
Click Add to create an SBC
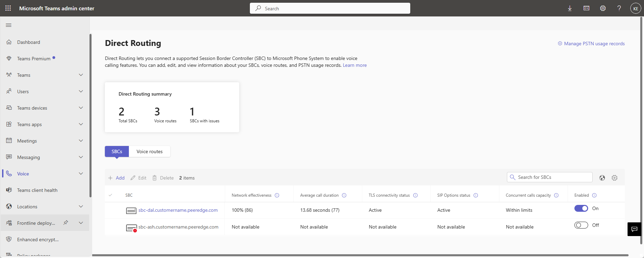click(x=117, y=178)
